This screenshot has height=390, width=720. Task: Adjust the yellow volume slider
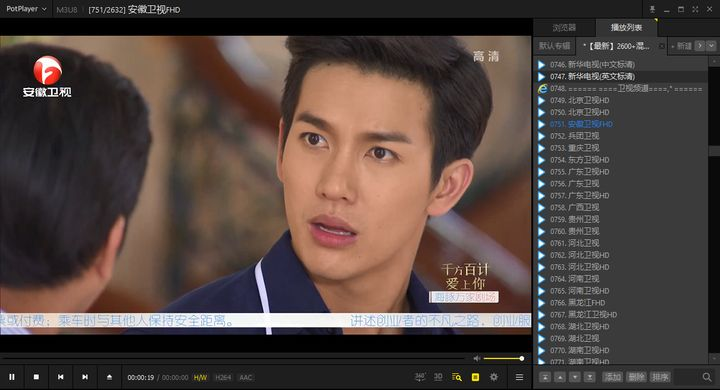click(503, 358)
